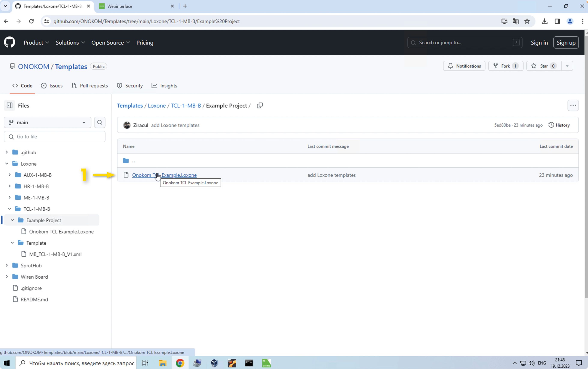Image resolution: width=588 pixels, height=369 pixels.
Task: Click the file search magnifier button
Action: 100,122
